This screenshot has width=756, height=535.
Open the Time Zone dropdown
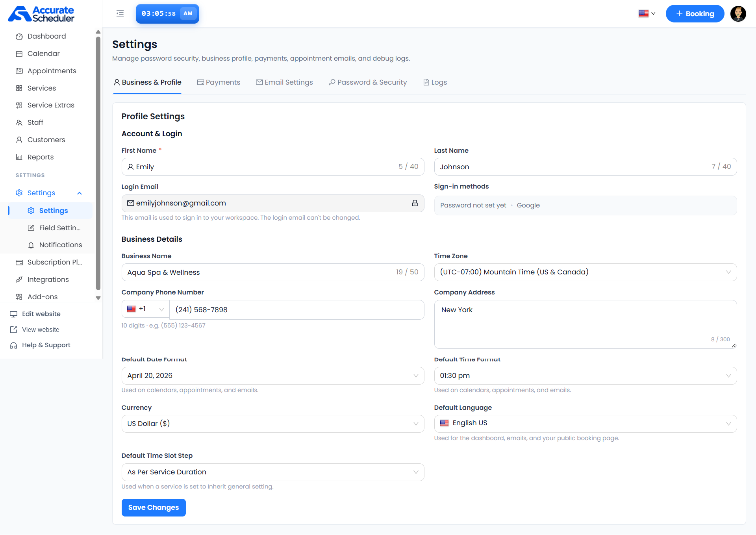click(585, 272)
